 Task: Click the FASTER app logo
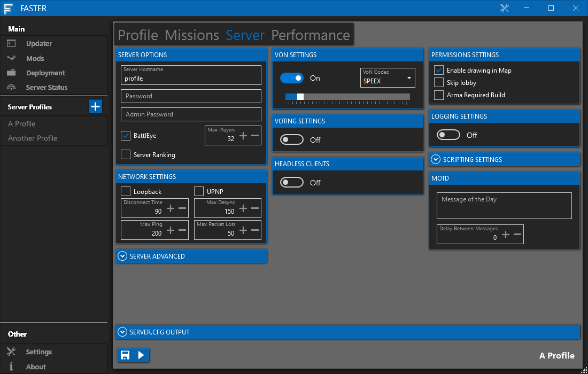pos(8,8)
